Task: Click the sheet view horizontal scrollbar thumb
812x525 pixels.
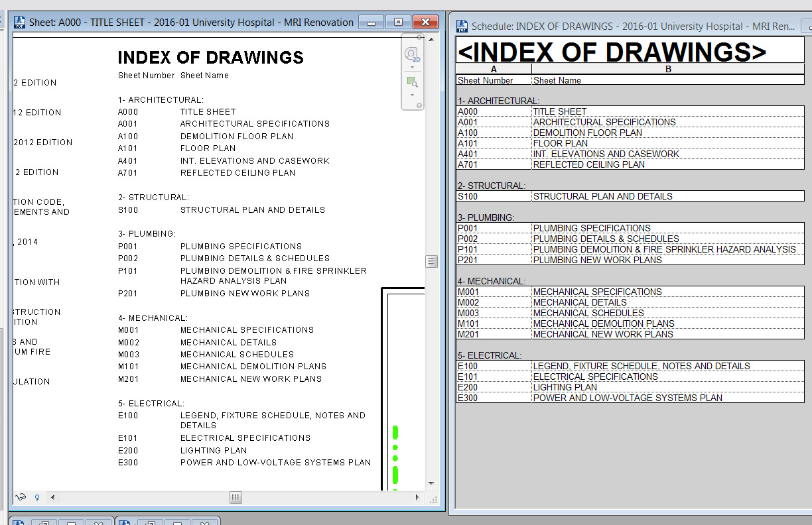Action: click(236, 497)
